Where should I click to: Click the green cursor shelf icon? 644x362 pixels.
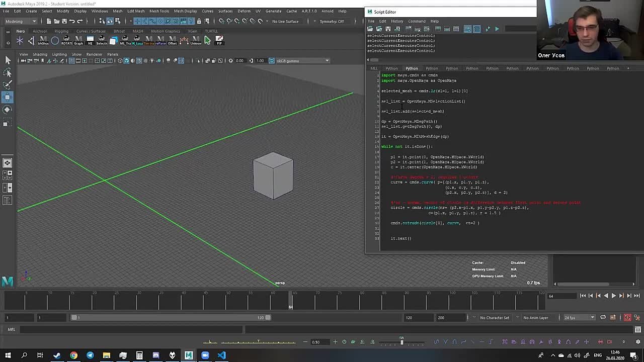click(x=207, y=40)
